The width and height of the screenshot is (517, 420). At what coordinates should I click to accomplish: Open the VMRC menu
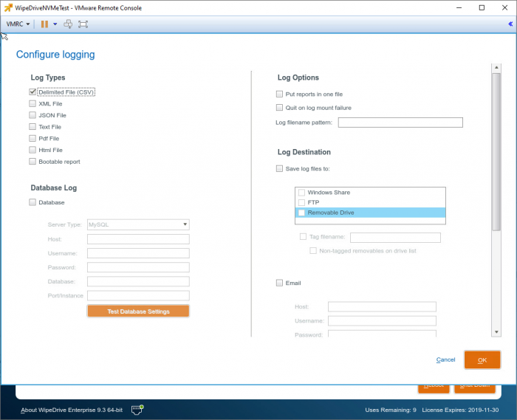[18, 24]
